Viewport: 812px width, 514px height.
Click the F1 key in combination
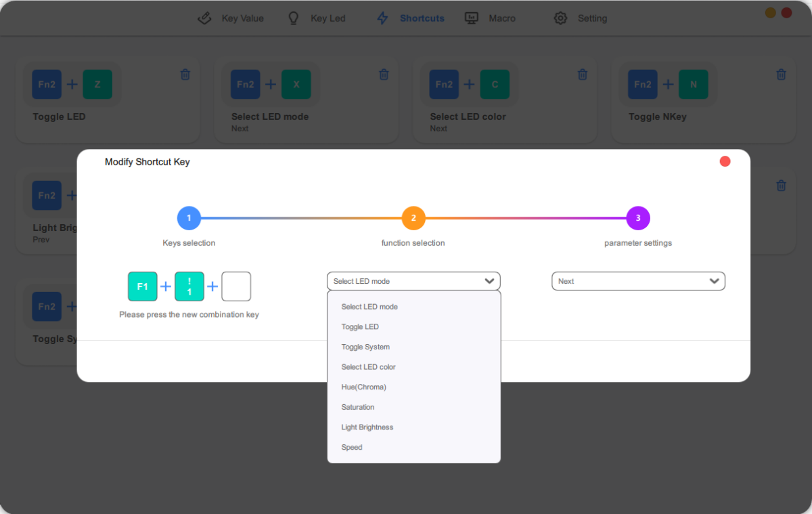click(143, 286)
